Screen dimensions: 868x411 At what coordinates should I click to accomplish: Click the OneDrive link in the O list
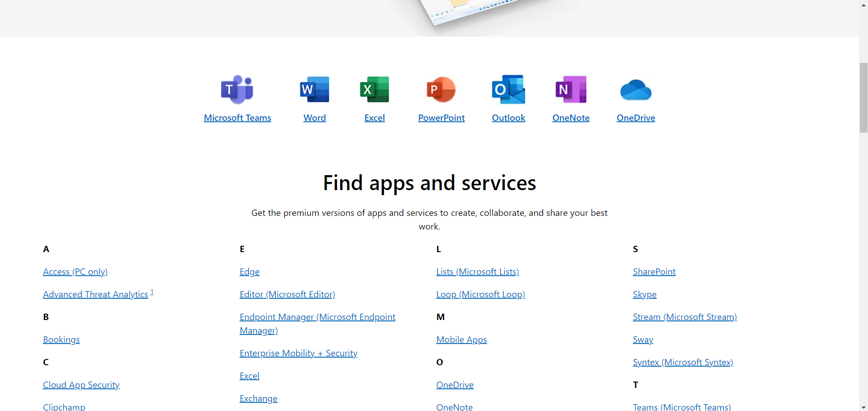(x=455, y=385)
